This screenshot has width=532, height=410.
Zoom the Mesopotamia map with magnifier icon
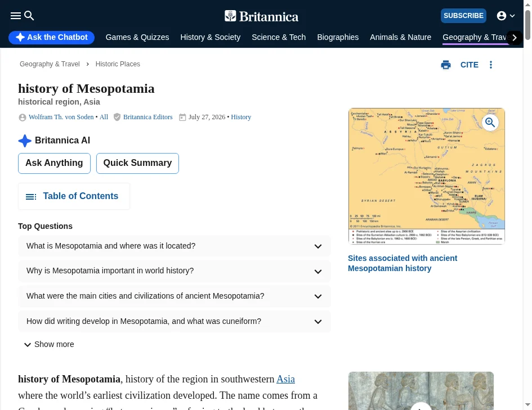coord(490,122)
